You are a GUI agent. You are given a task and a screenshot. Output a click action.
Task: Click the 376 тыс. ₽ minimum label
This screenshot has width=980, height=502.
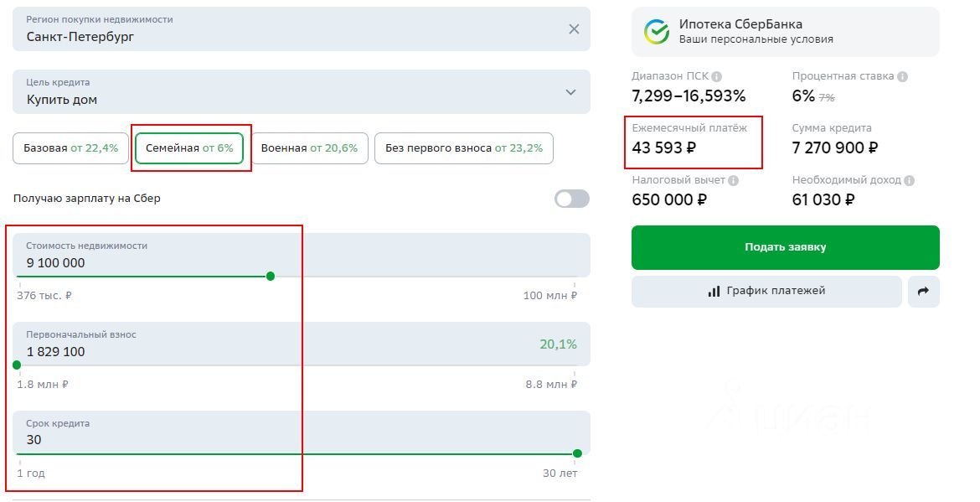pyautogui.click(x=44, y=296)
